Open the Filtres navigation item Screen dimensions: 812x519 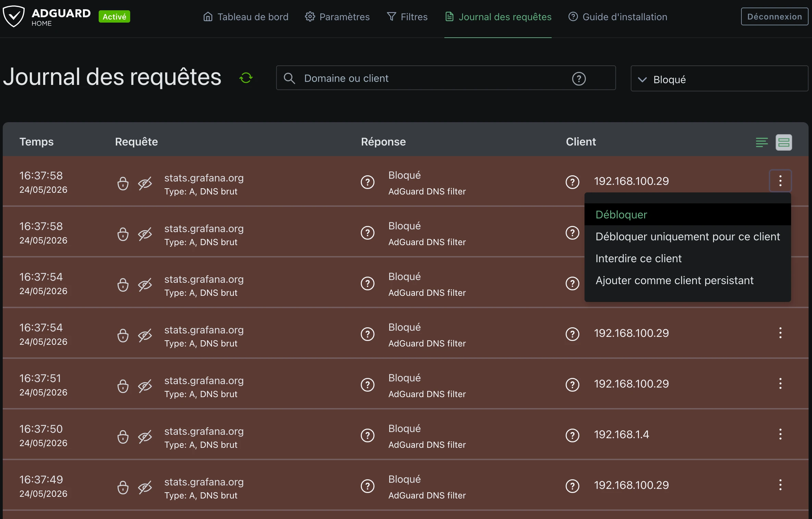point(407,17)
